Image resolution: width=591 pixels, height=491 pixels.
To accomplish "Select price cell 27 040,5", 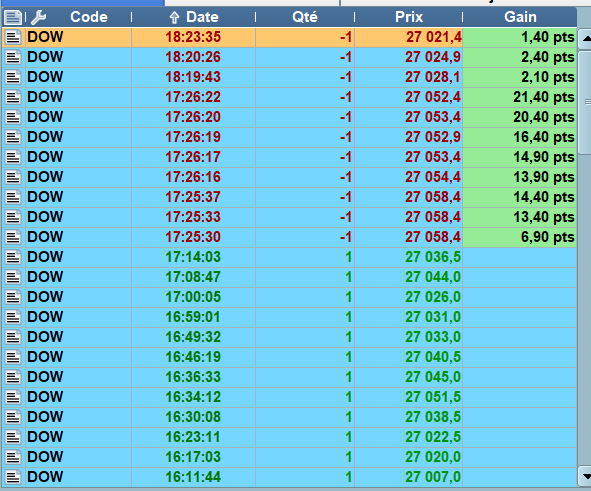I will pos(409,357).
